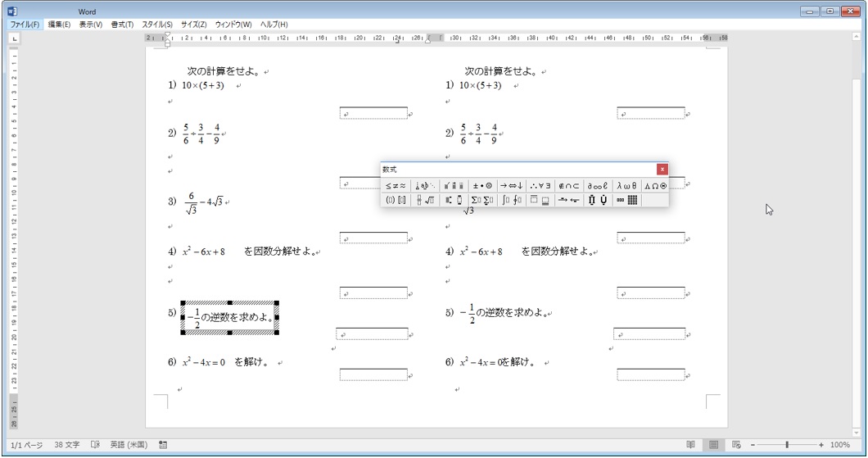The width and height of the screenshot is (868, 458).
Task: Open the set theory symbols palette
Action: 569,186
